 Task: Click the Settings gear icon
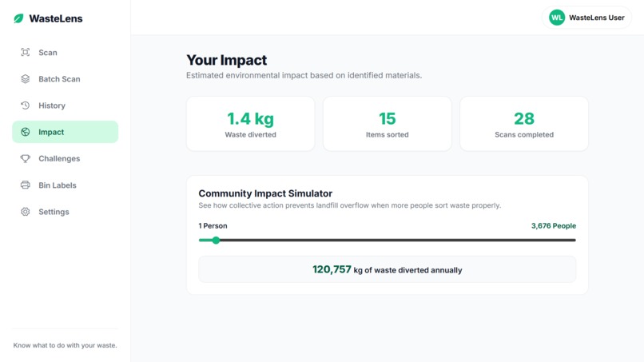coord(25,212)
